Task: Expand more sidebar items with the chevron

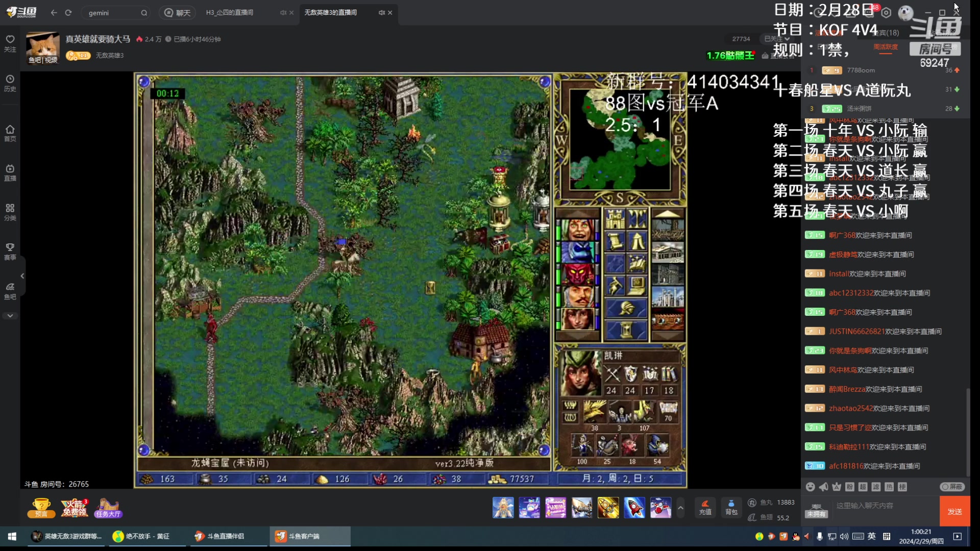Action: point(10,316)
